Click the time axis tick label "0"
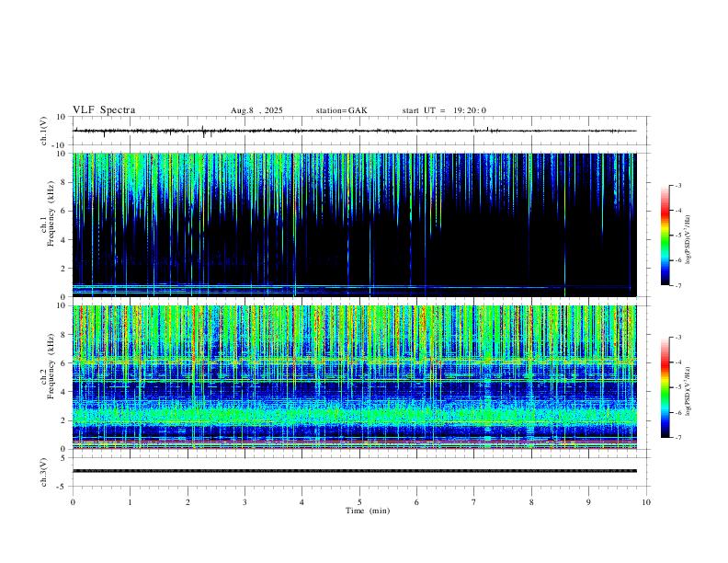 [x=73, y=502]
